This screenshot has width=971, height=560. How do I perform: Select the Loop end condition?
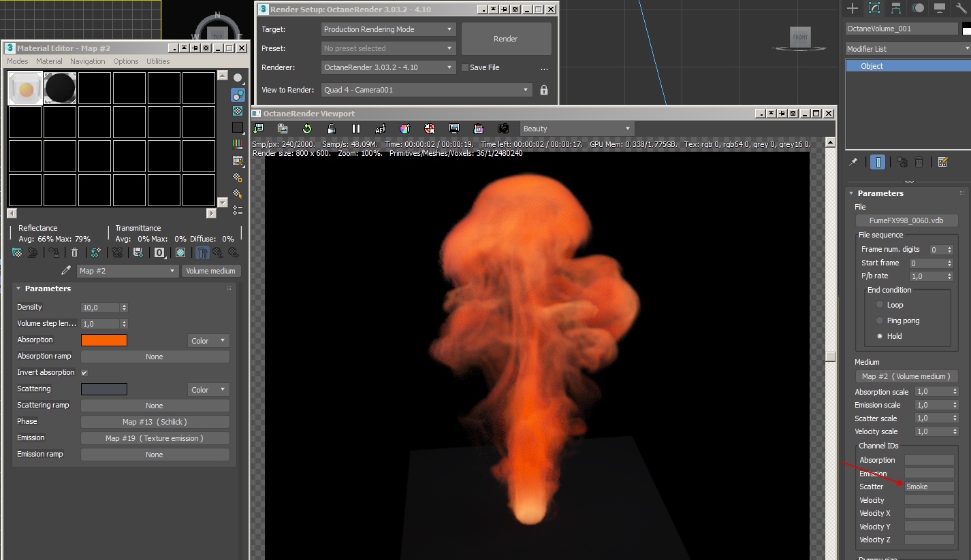tap(880, 305)
